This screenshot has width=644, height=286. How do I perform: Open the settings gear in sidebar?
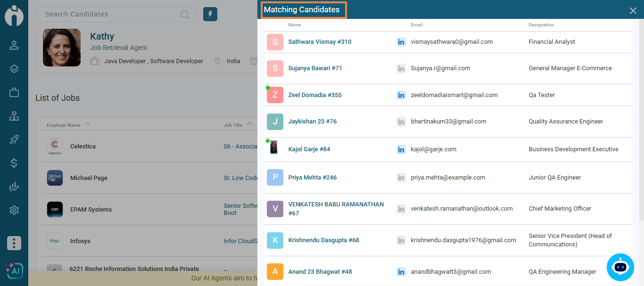coord(14,210)
